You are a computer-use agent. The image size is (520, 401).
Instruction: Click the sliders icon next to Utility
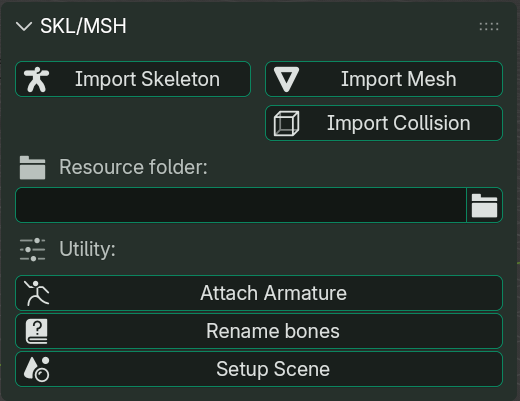coord(32,250)
